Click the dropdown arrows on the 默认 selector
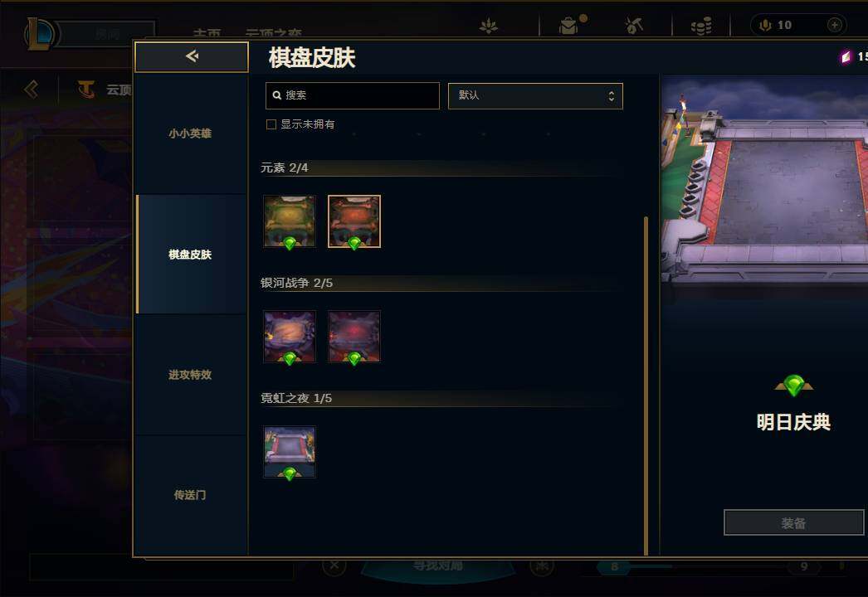The width and height of the screenshot is (868, 597). click(x=611, y=95)
